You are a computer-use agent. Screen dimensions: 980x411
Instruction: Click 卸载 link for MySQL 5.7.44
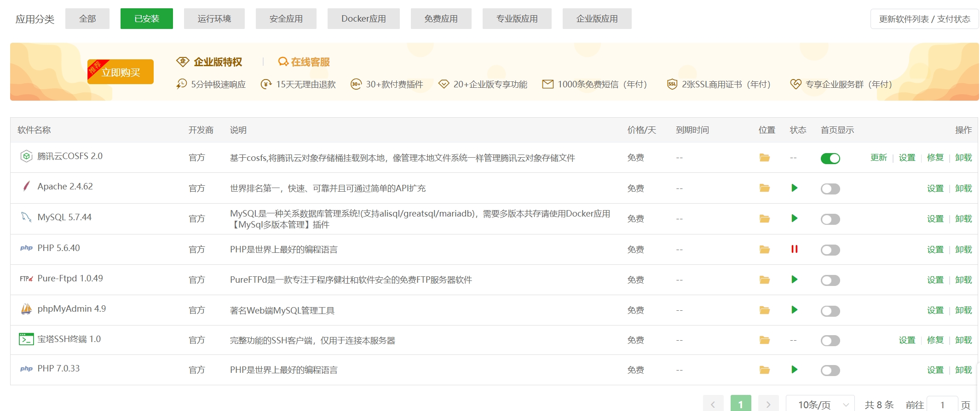963,219
